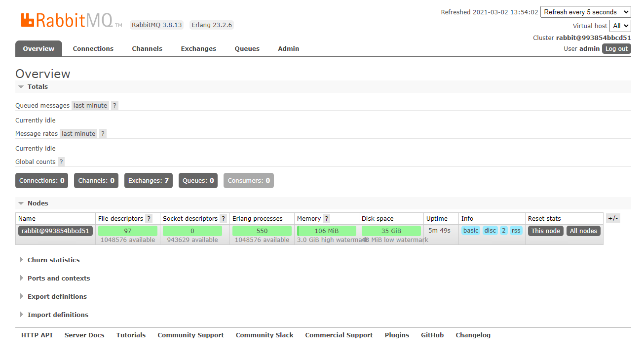Image resolution: width=644 pixels, height=362 pixels.
Task: Toggle node table columns with +/-
Action: 613,218
